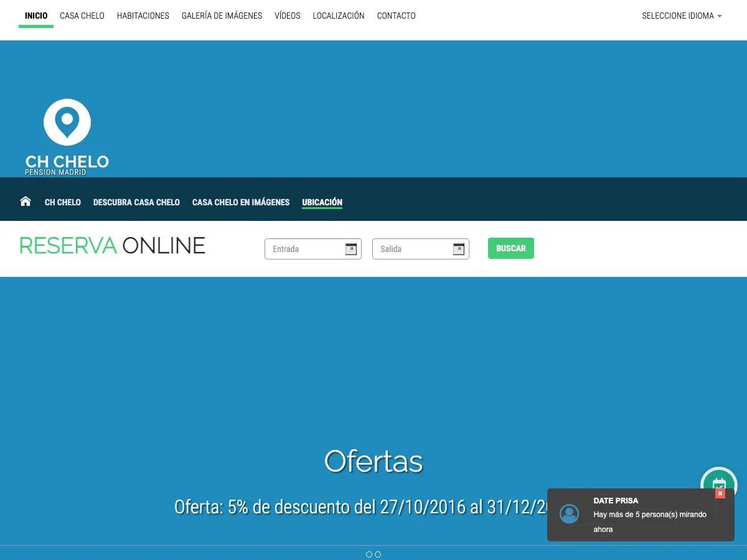Select Descubra Casa Chelo section link
This screenshot has height=560, width=747.
pyautogui.click(x=136, y=202)
